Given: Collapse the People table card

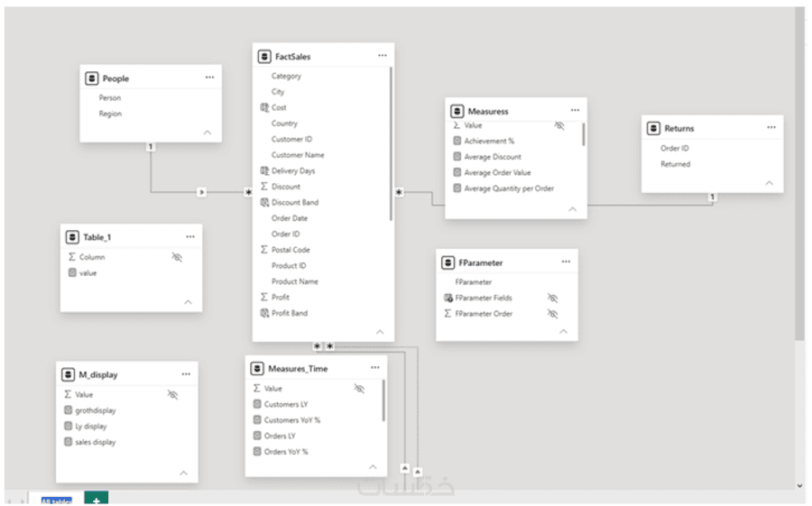Looking at the screenshot, I should 208,133.
